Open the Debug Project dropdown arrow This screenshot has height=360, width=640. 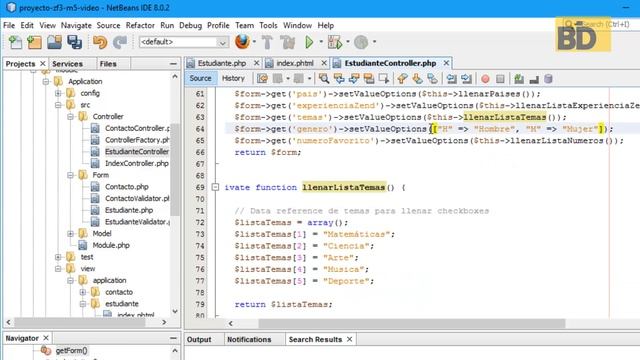click(x=348, y=42)
